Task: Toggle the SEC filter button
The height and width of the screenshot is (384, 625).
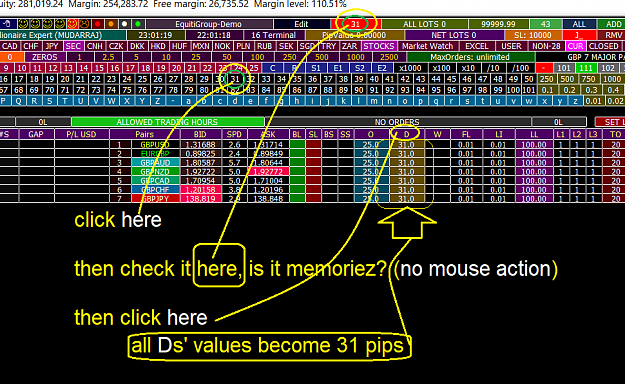Action: coord(73,46)
